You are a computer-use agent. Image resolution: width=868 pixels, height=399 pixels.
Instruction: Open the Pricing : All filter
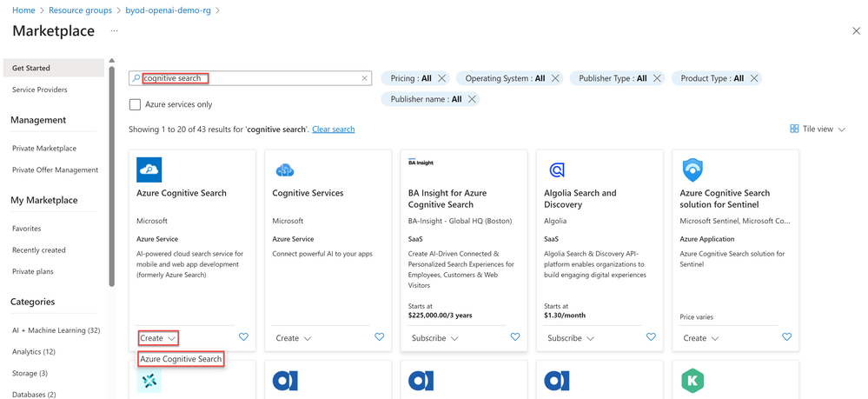coord(411,78)
